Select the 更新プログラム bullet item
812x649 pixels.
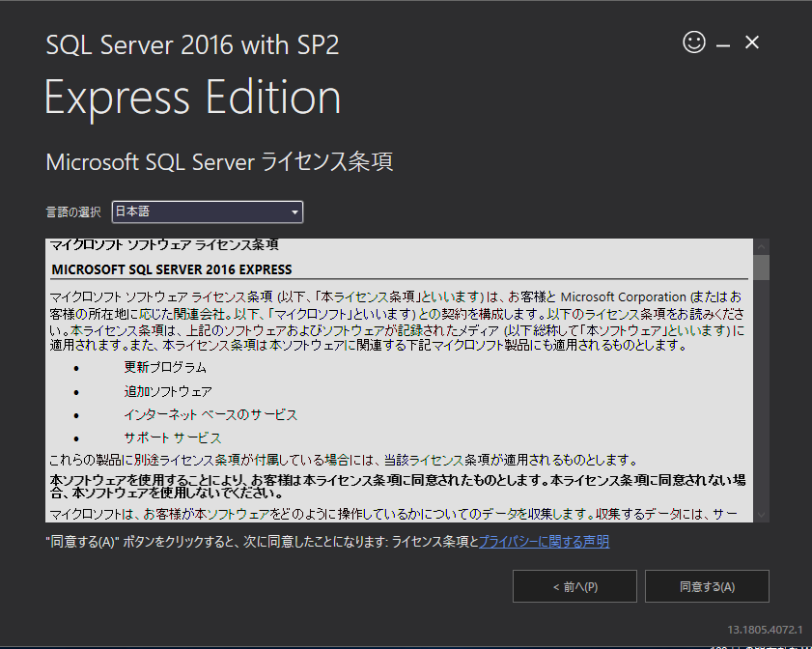click(164, 367)
